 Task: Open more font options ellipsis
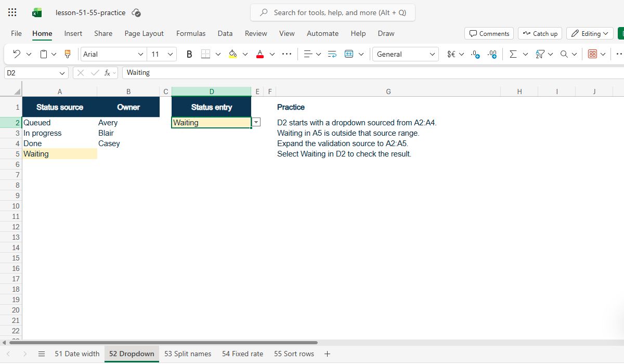tap(287, 54)
